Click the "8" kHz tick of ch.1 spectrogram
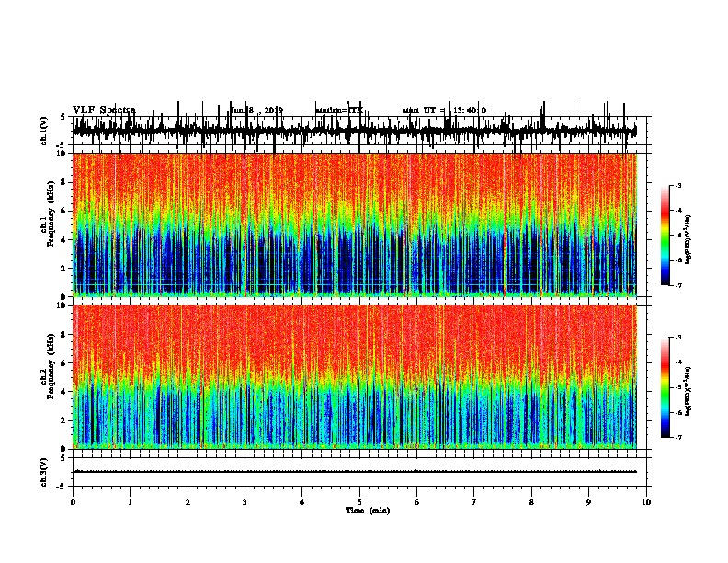 [64, 182]
